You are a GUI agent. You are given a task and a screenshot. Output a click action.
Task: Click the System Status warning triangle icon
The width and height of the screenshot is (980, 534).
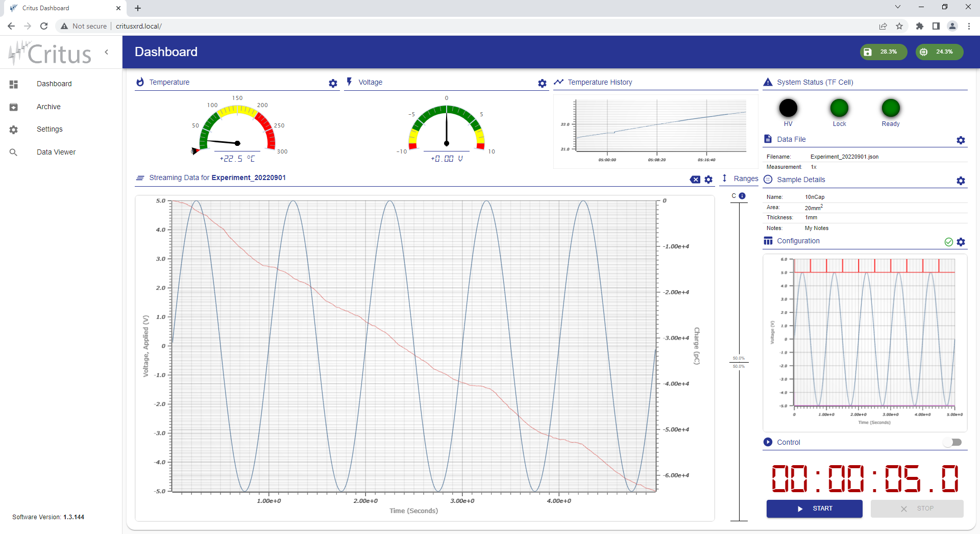(x=768, y=82)
